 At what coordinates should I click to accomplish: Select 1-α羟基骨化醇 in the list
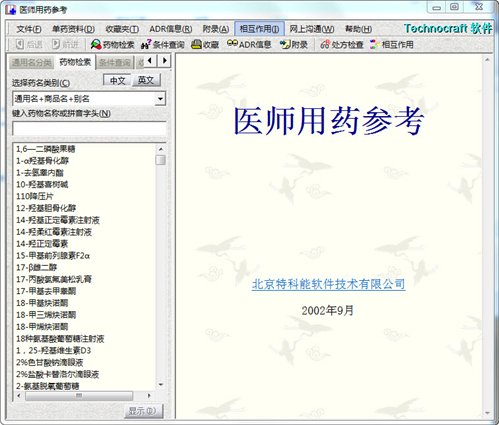tap(42, 161)
